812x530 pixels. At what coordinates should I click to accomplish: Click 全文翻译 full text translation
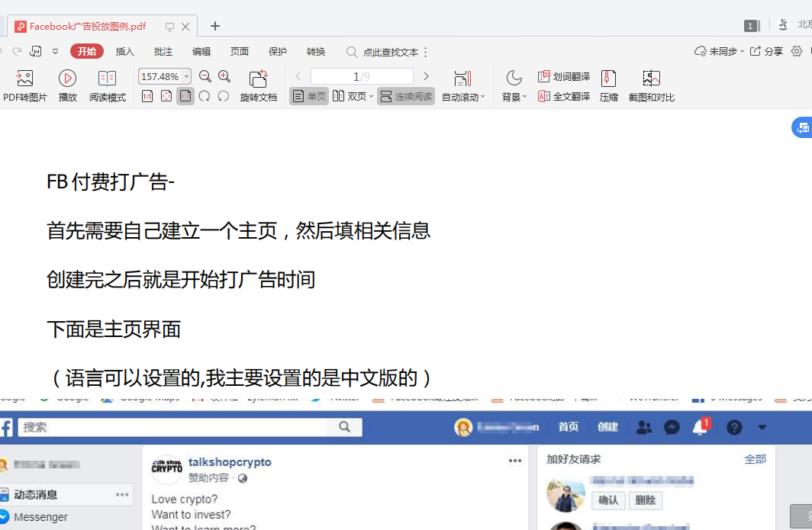(x=563, y=96)
